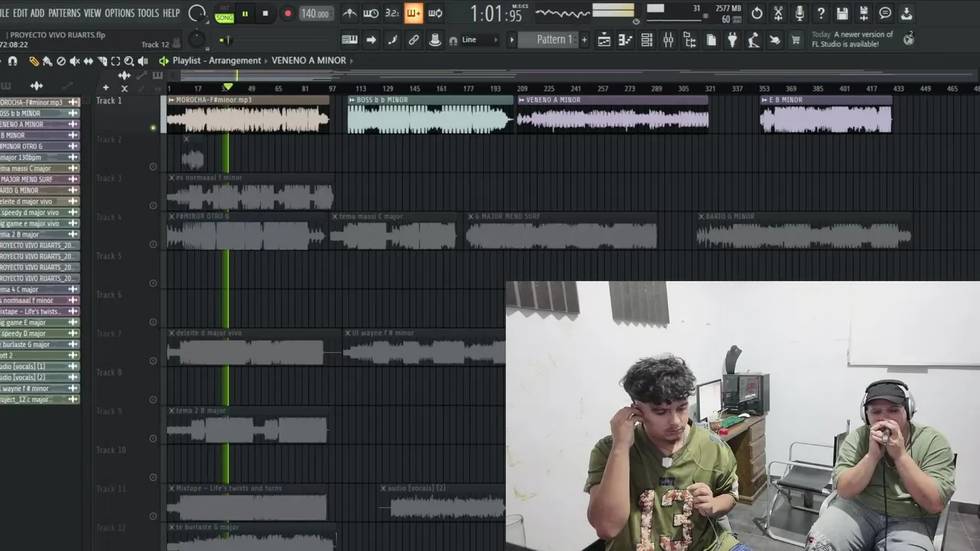Switch to SONG mode
The height and width of the screenshot is (551, 980).
(x=224, y=18)
